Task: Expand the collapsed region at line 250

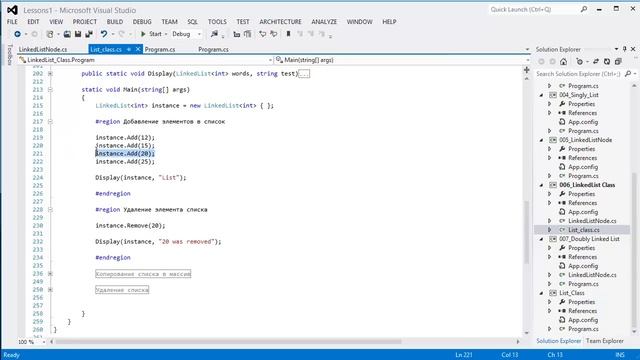Action: pyautogui.click(x=50, y=290)
